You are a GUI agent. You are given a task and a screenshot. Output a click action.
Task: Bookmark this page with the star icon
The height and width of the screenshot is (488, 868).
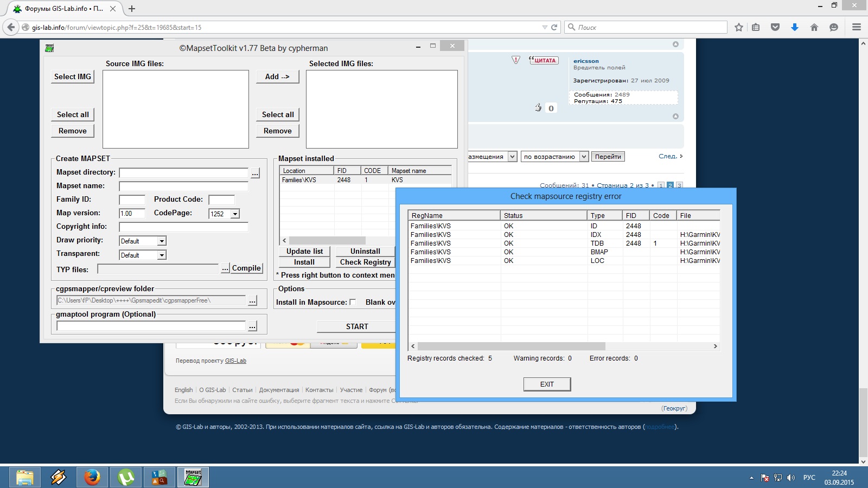pyautogui.click(x=738, y=27)
